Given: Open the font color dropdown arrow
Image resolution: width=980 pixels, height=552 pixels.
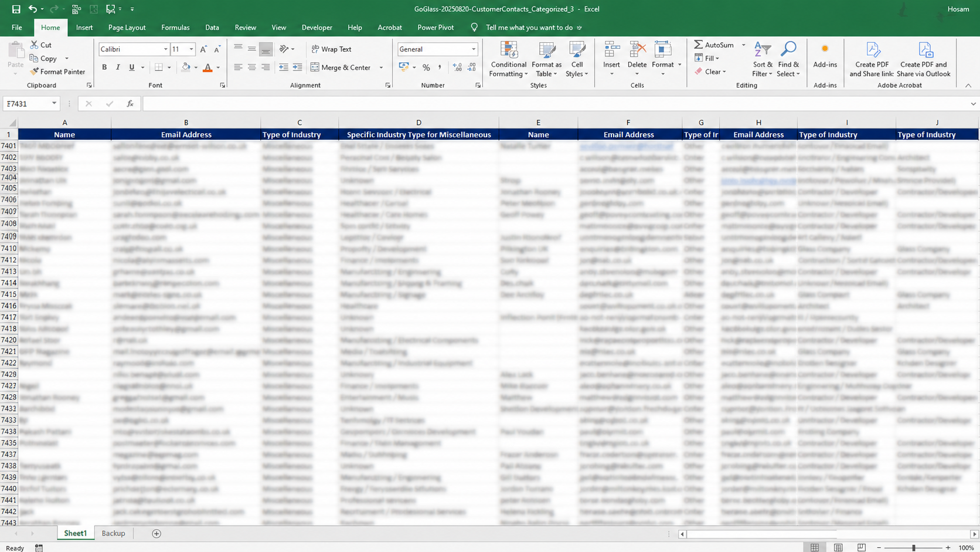Looking at the screenshot, I should click(x=218, y=67).
